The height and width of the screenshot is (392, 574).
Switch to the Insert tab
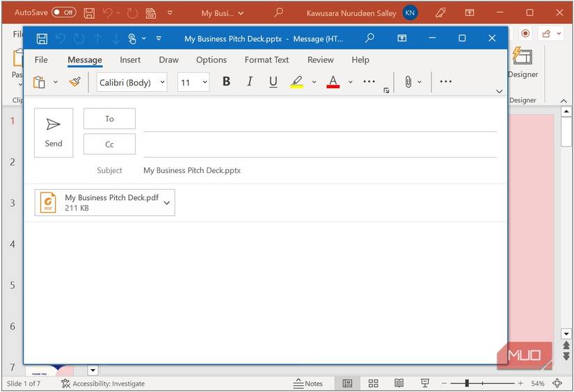coord(130,60)
